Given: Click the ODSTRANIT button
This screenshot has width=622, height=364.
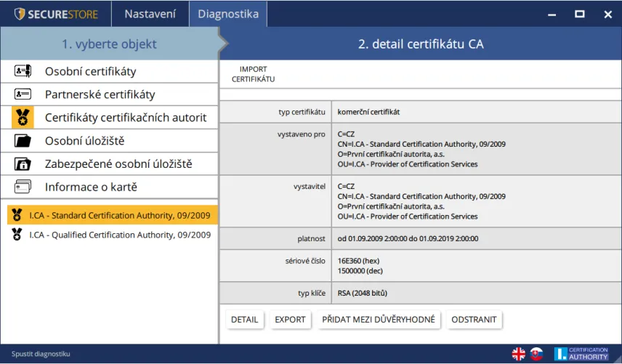Looking at the screenshot, I should click(x=474, y=320).
